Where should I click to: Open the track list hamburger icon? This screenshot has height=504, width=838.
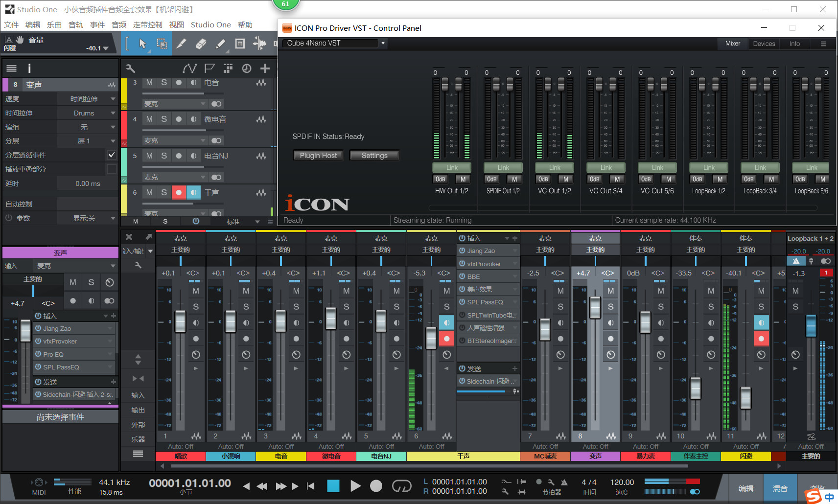coord(12,69)
